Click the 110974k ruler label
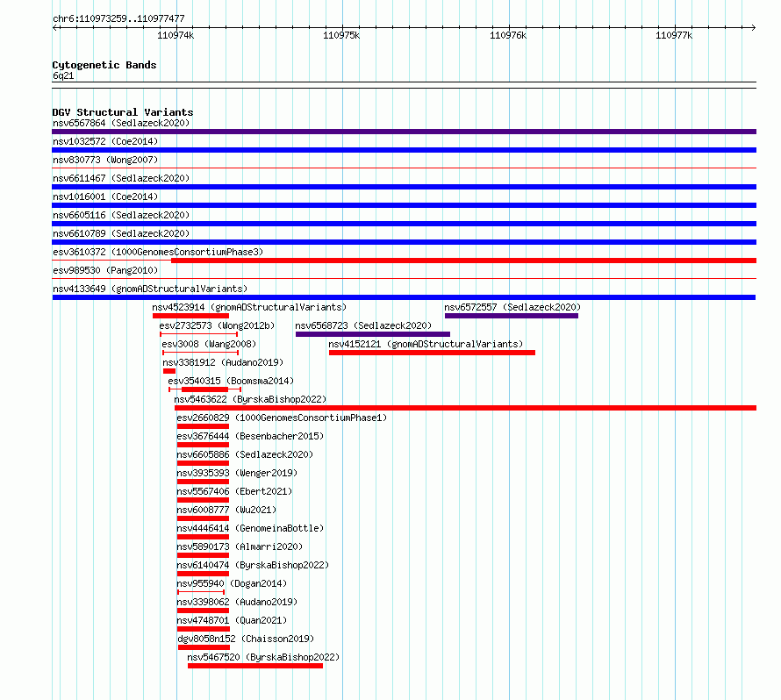The width and height of the screenshot is (781, 700). 176,35
